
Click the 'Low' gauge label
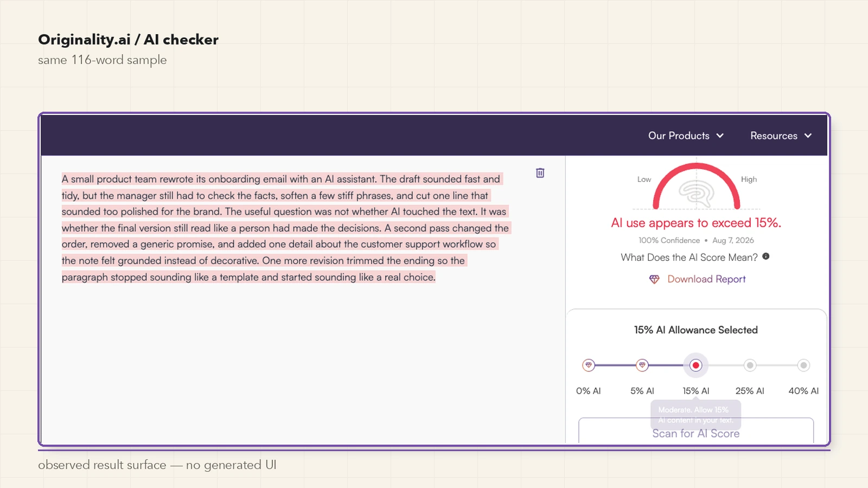[x=644, y=179]
